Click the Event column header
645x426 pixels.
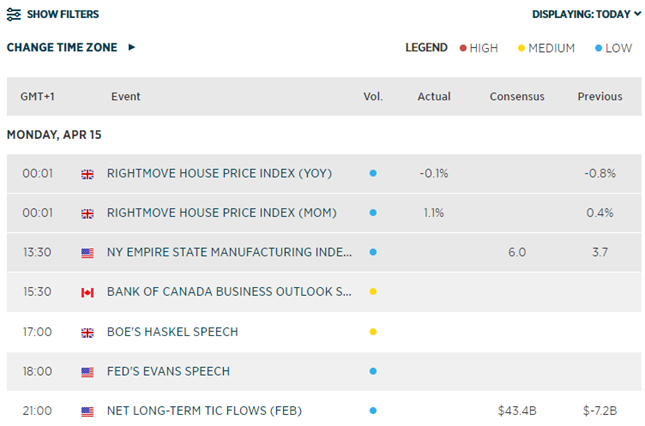coord(125,97)
